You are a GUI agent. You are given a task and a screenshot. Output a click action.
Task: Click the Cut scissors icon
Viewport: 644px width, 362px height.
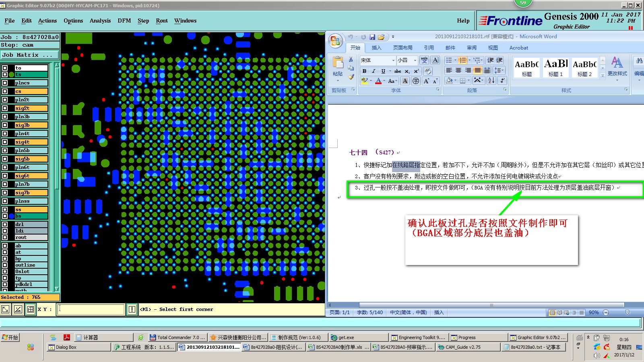coord(351,59)
